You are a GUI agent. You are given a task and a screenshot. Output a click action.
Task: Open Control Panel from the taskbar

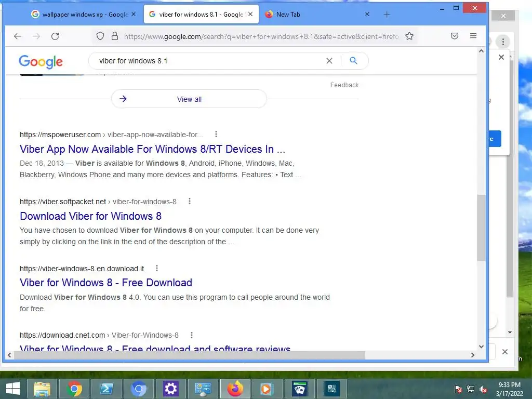coord(203,389)
